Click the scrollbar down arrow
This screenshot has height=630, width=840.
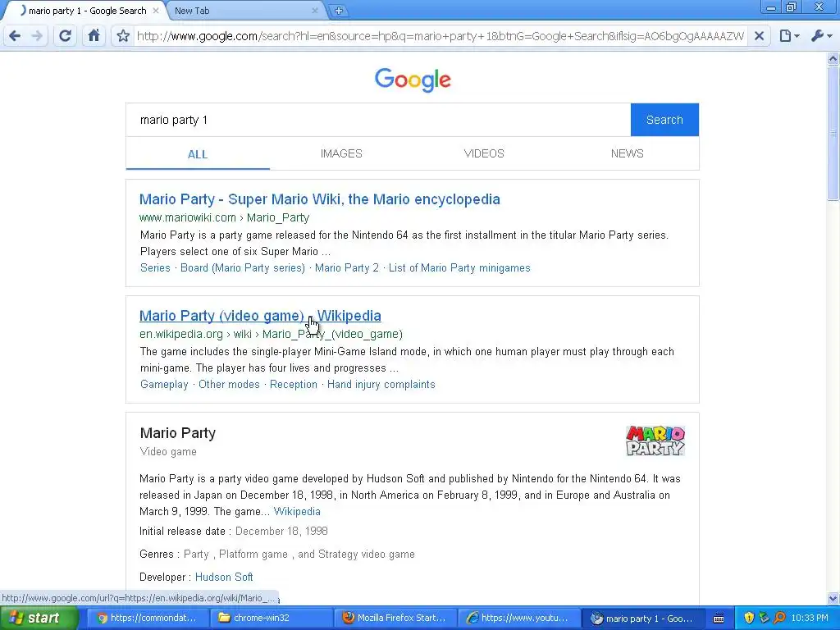[x=833, y=598]
